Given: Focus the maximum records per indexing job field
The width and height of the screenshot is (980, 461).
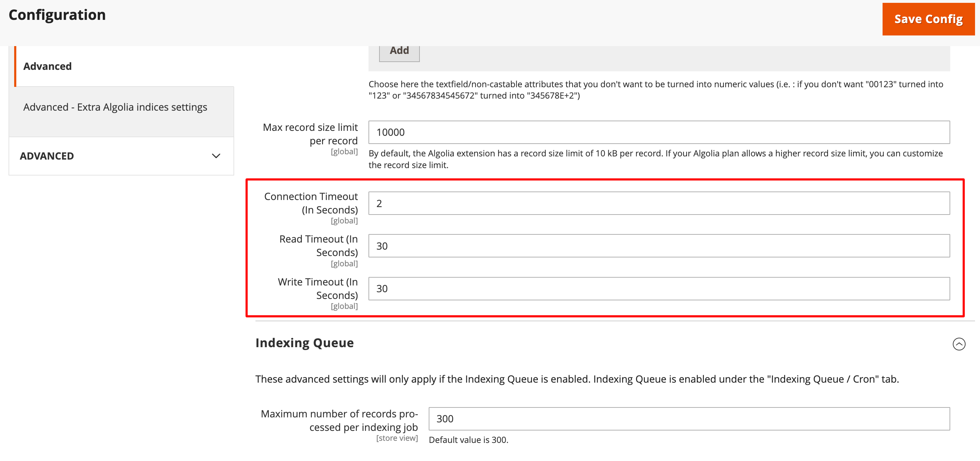Looking at the screenshot, I should coord(689,419).
